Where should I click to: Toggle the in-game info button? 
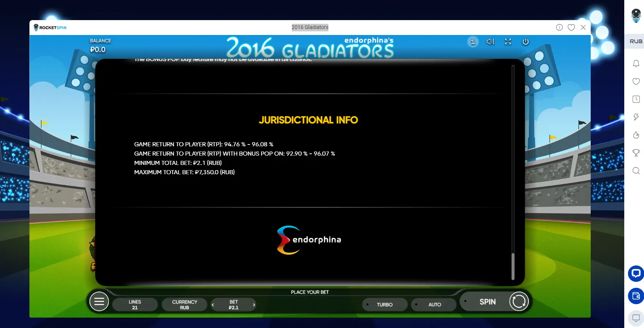click(x=473, y=42)
